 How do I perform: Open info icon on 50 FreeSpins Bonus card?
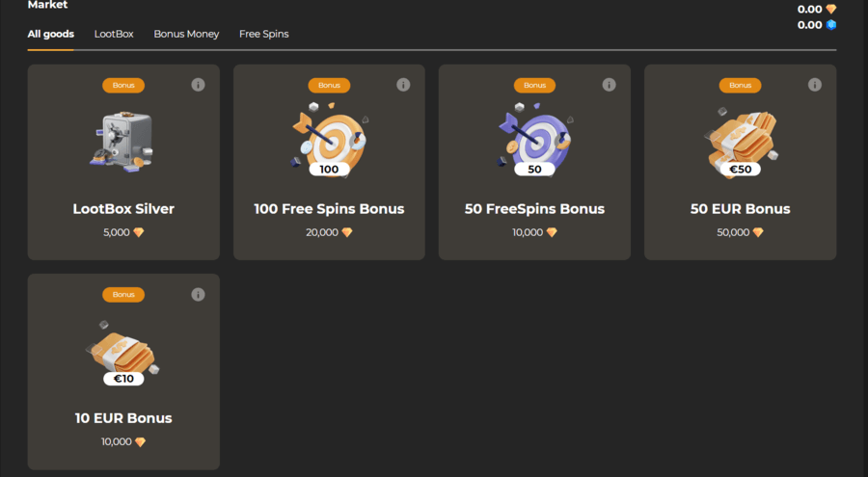click(x=609, y=85)
